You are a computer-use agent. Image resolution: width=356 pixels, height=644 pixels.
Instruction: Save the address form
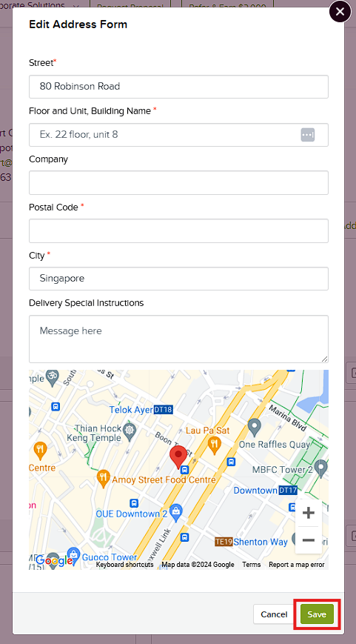317,614
